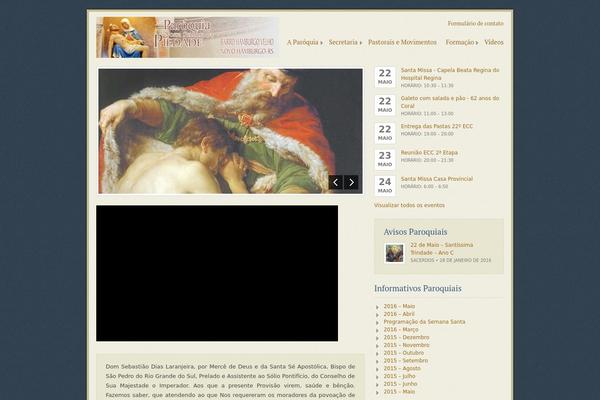The height and width of the screenshot is (400, 600).
Task: Click the 22 Maio date badge for Galeto event
Action: (385, 105)
